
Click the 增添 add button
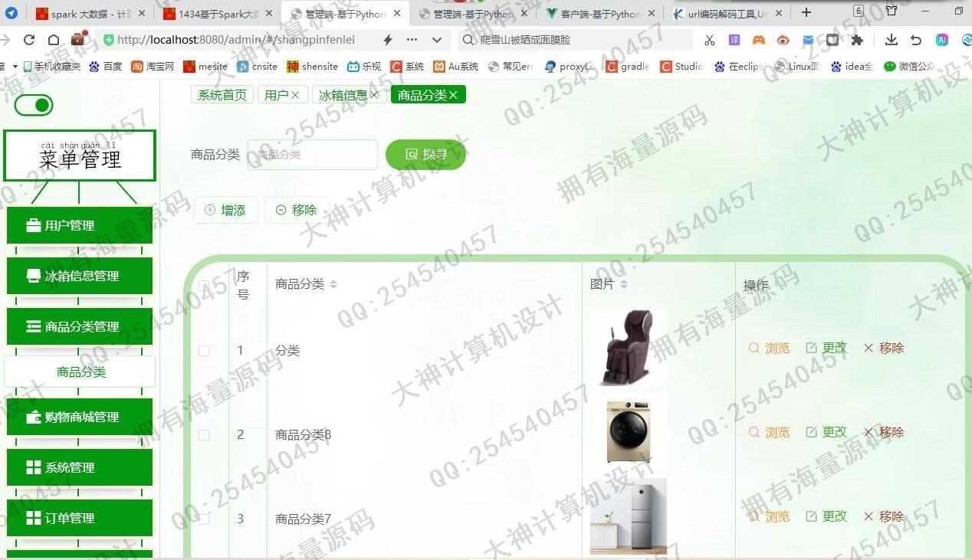click(x=225, y=210)
